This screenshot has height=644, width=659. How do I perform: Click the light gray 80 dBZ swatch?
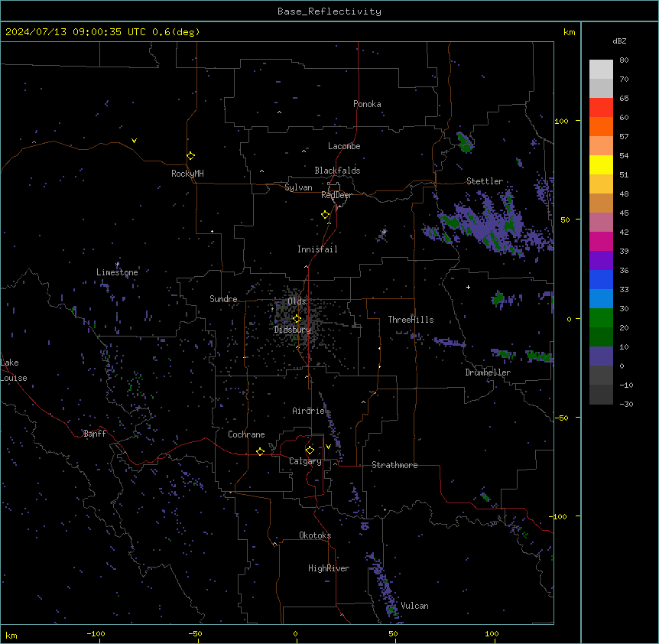point(601,70)
